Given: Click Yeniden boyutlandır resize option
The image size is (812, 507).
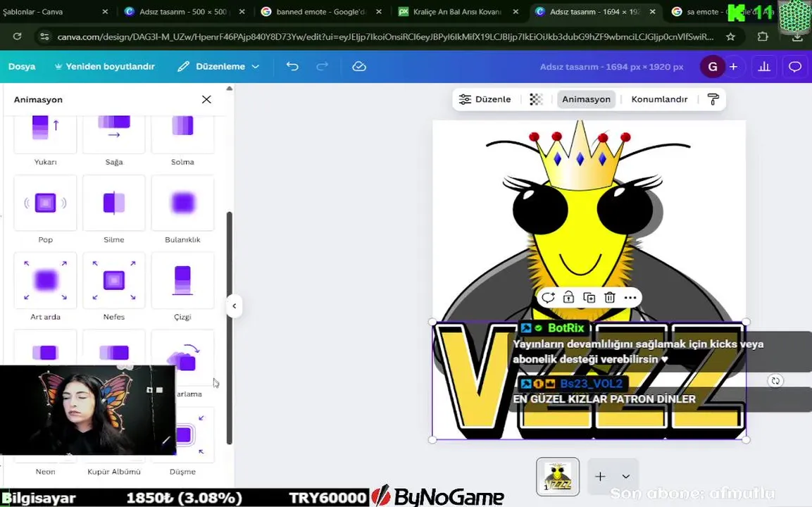Looking at the screenshot, I should (x=105, y=66).
